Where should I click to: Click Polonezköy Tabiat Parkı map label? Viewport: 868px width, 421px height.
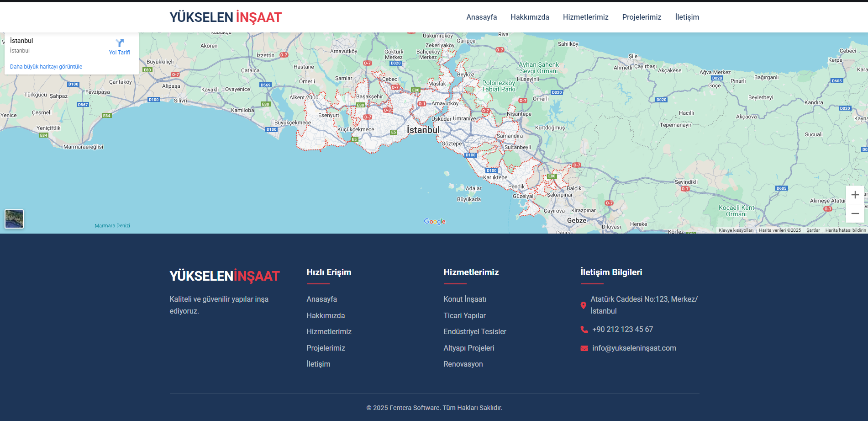coord(499,86)
